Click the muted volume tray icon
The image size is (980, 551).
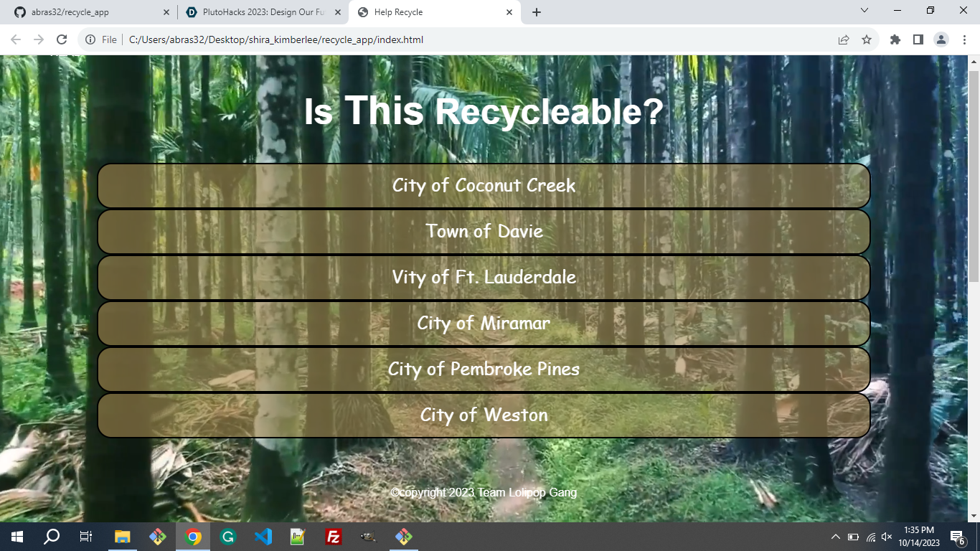pyautogui.click(x=887, y=537)
